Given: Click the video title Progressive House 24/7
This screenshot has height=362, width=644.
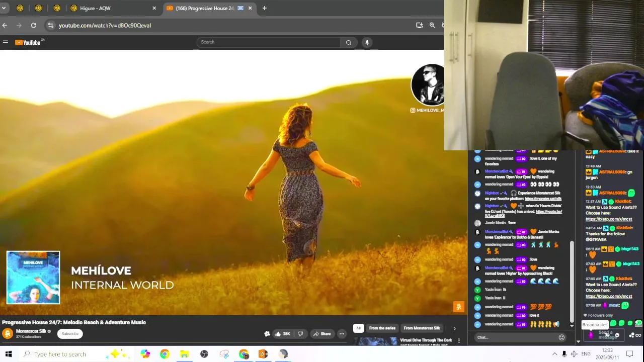Looking at the screenshot, I should [74, 322].
